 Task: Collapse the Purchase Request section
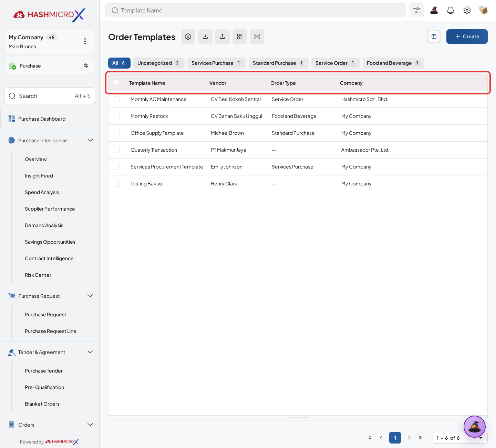click(90, 296)
